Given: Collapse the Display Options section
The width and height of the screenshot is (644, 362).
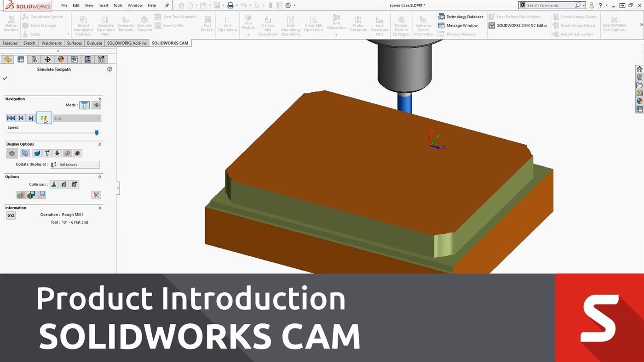Looking at the screenshot, I should (99, 144).
